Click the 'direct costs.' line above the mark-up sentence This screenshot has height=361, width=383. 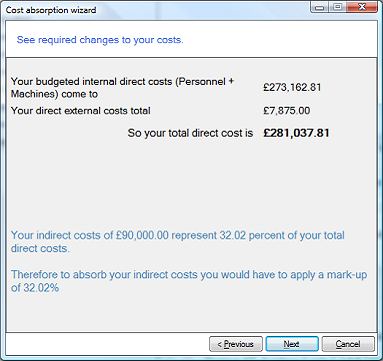click(x=40, y=249)
